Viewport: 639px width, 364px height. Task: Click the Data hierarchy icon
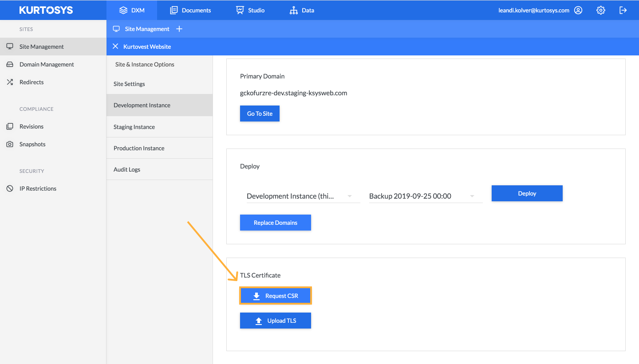pyautogui.click(x=294, y=10)
